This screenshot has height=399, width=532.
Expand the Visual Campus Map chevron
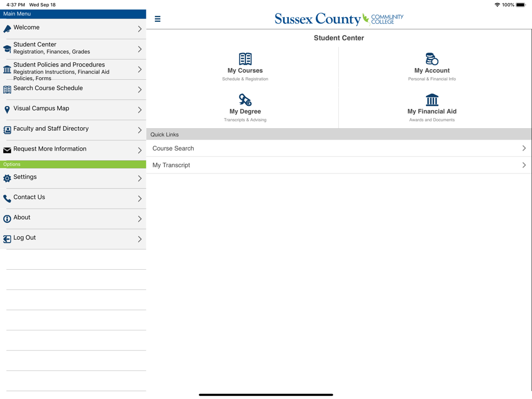tap(140, 110)
